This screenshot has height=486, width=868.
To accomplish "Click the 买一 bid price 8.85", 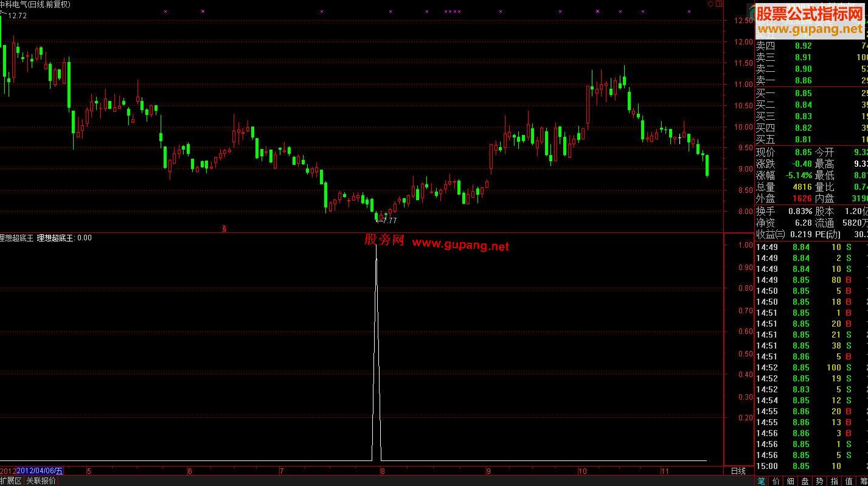I will click(803, 93).
